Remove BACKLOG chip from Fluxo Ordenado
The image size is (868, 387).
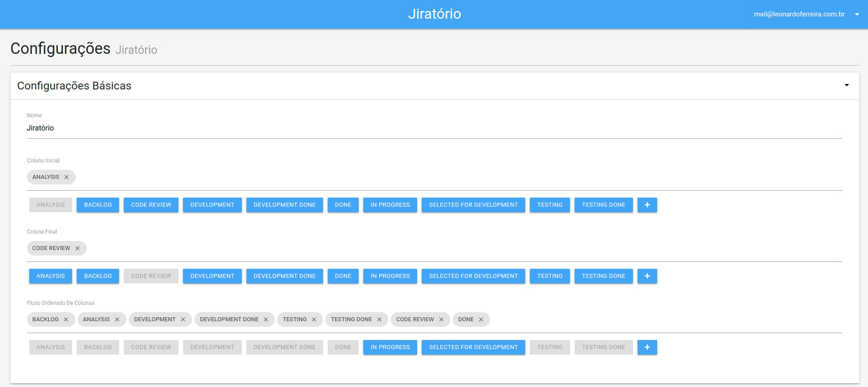(x=66, y=319)
